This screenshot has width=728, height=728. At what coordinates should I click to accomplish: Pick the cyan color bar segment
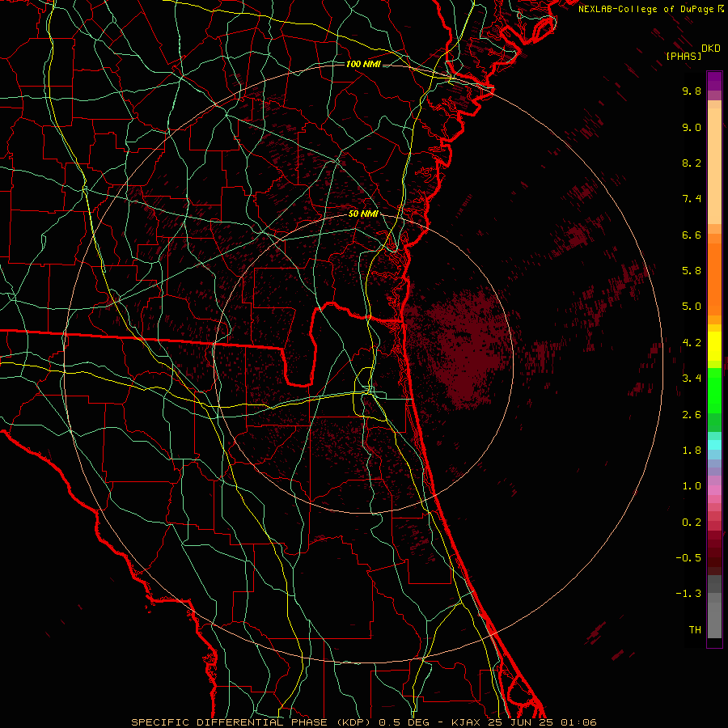tap(714, 445)
